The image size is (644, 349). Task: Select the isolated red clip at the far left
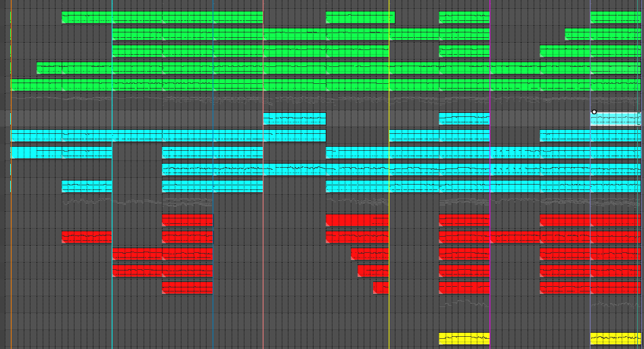click(x=87, y=237)
